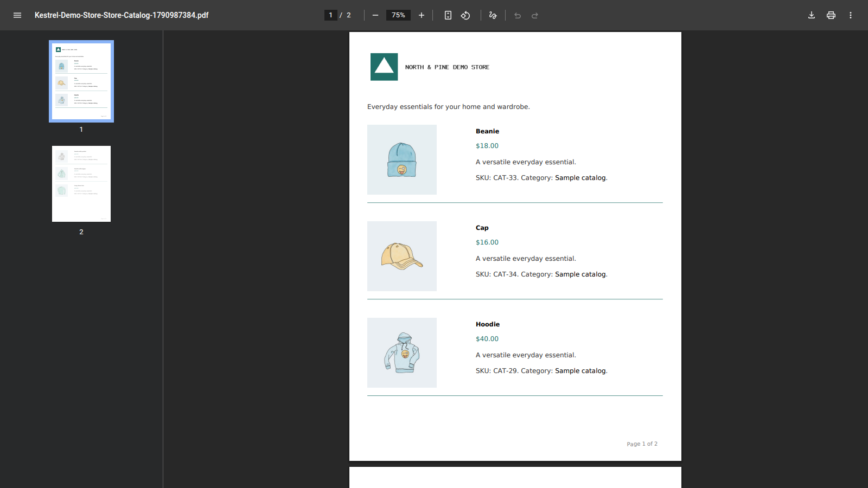Image resolution: width=868 pixels, height=488 pixels.
Task: Select page 2 thumbnail
Action: (81, 184)
